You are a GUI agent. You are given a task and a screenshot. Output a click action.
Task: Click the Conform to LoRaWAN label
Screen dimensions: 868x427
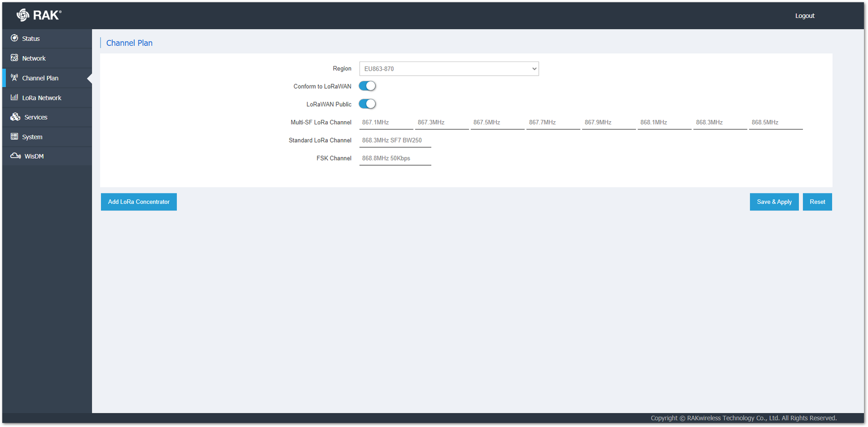pyautogui.click(x=322, y=86)
